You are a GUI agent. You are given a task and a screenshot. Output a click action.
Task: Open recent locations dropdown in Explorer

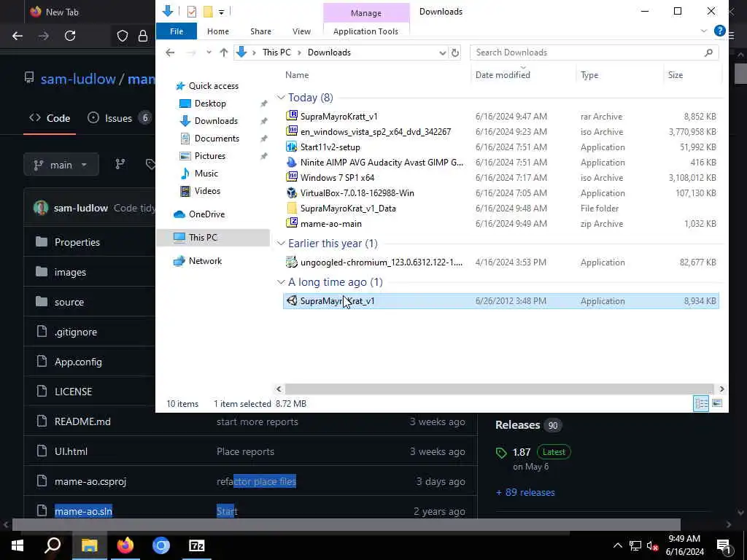point(209,52)
